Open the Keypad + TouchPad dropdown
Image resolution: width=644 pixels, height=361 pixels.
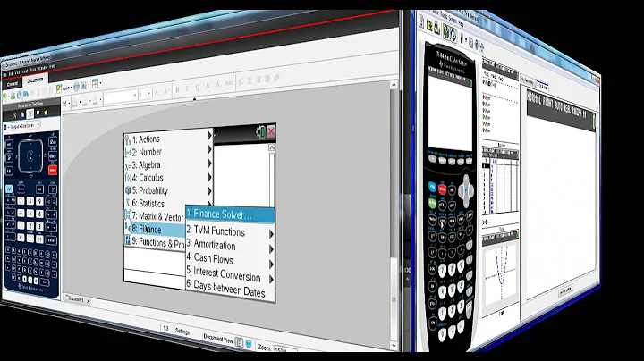click(23, 125)
